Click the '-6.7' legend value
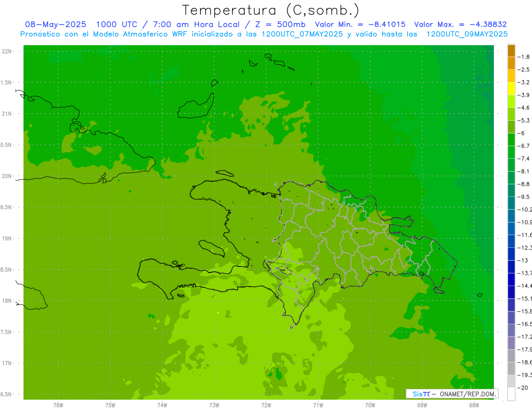 click(x=524, y=146)
